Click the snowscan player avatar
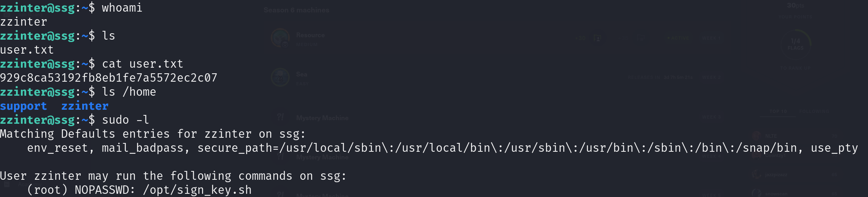This screenshot has width=868, height=197. tap(757, 193)
